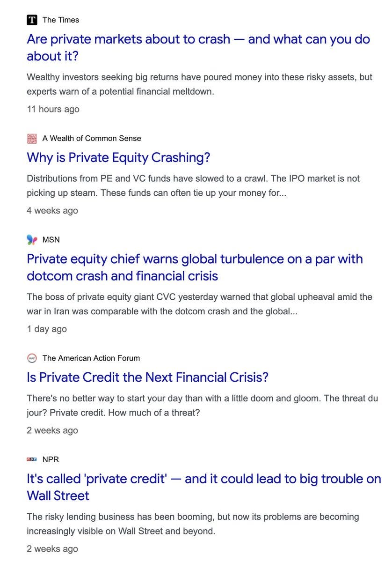Click the MSN butterfly logo icon
Image resolution: width=392 pixels, height=562 pixels.
coord(32,240)
